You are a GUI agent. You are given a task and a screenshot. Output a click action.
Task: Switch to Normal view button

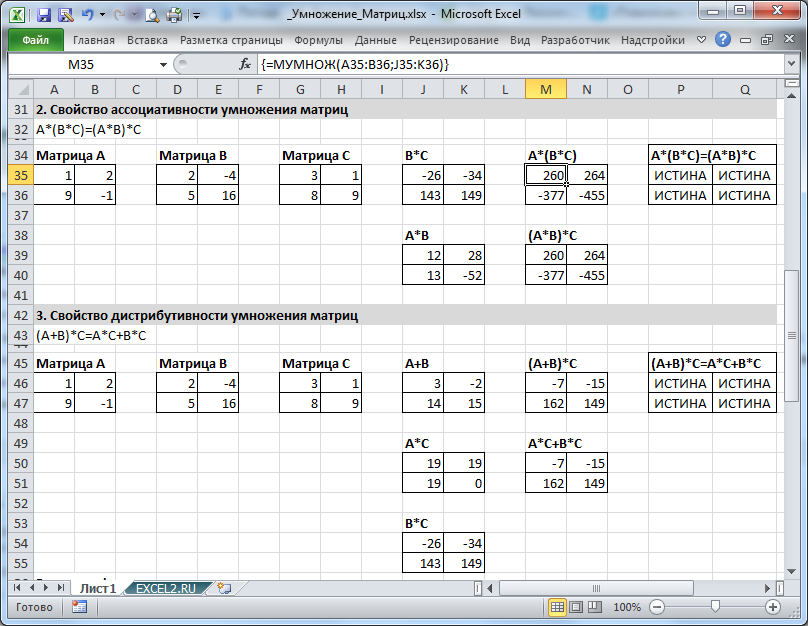557,607
